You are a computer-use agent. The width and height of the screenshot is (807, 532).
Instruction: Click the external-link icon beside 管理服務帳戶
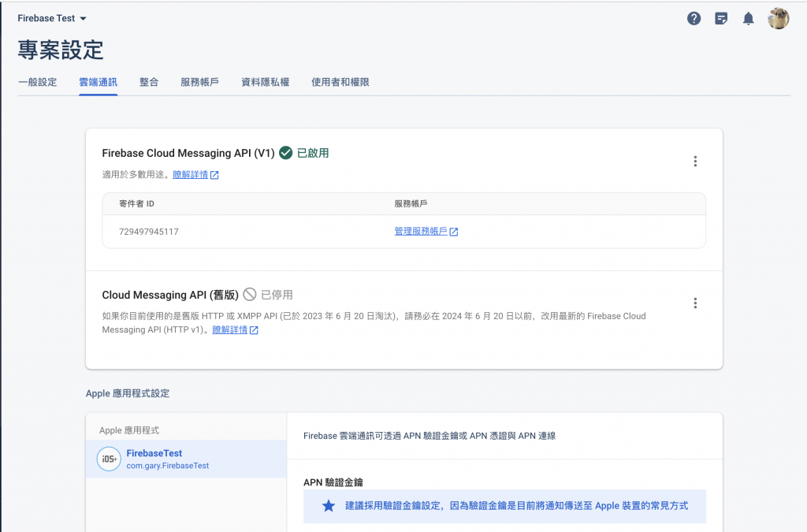453,232
